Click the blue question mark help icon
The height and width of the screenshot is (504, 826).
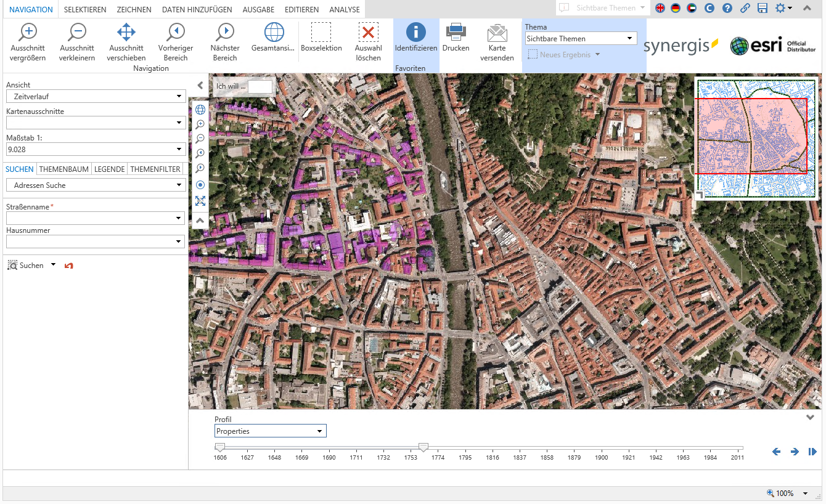coord(727,8)
